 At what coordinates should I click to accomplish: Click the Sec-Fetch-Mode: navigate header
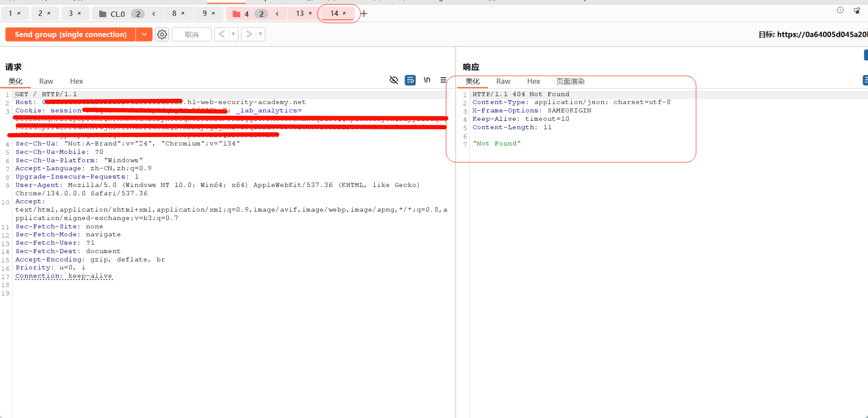click(68, 234)
